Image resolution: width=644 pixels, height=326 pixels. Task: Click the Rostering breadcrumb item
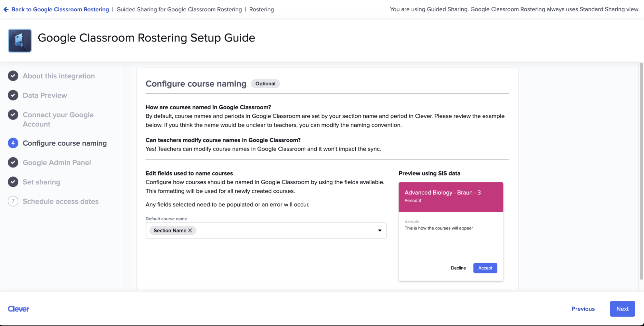tap(261, 9)
